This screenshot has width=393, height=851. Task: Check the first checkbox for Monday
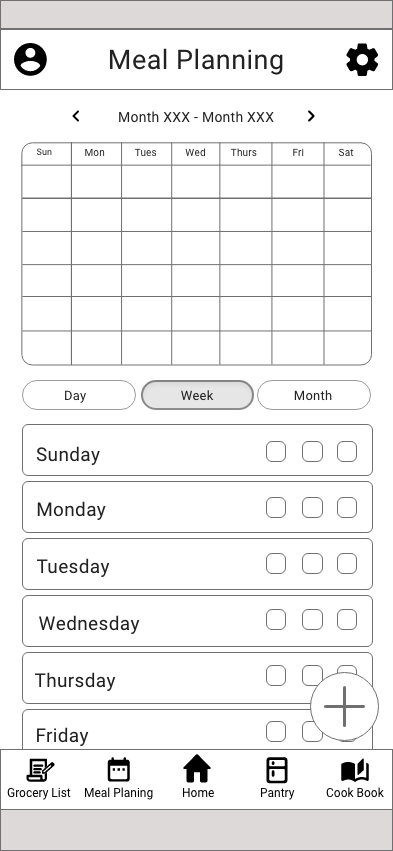[276, 507]
